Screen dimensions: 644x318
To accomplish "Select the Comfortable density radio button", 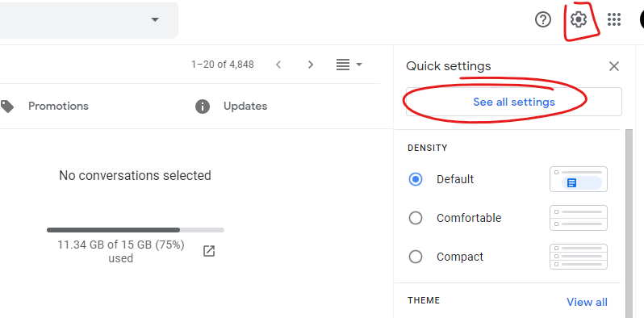I will (416, 218).
